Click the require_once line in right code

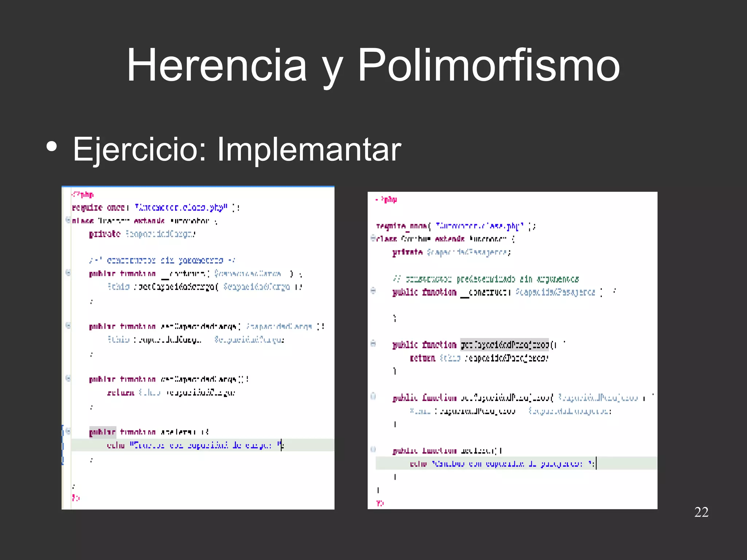456,226
